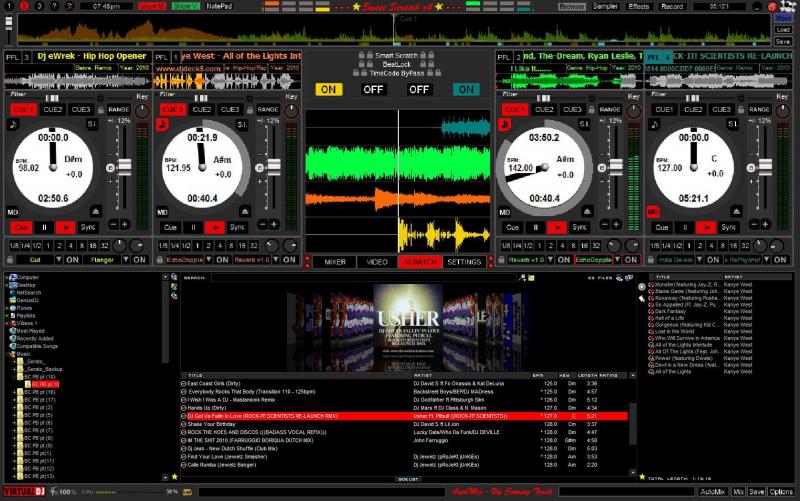Expand the Playlists tree node
Viewport: 800px width, 501px height.
(x=7, y=316)
